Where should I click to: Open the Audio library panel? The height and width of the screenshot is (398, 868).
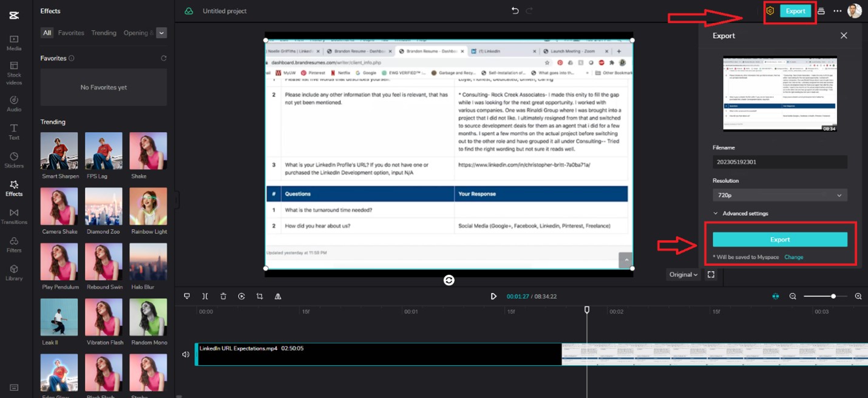(14, 104)
